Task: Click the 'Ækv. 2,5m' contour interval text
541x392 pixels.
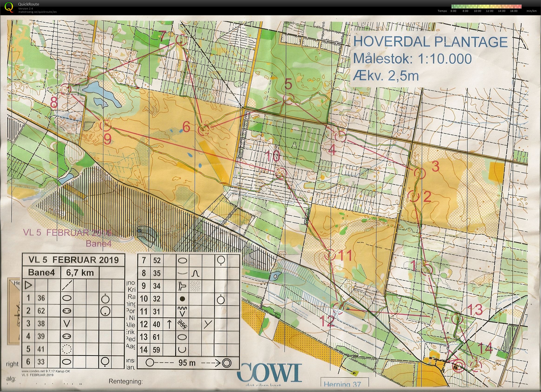Action: pos(386,75)
